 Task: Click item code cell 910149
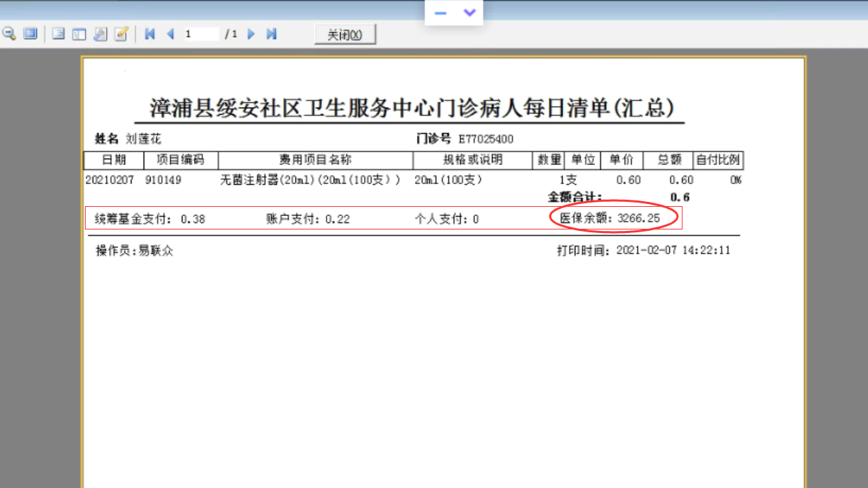click(x=164, y=180)
